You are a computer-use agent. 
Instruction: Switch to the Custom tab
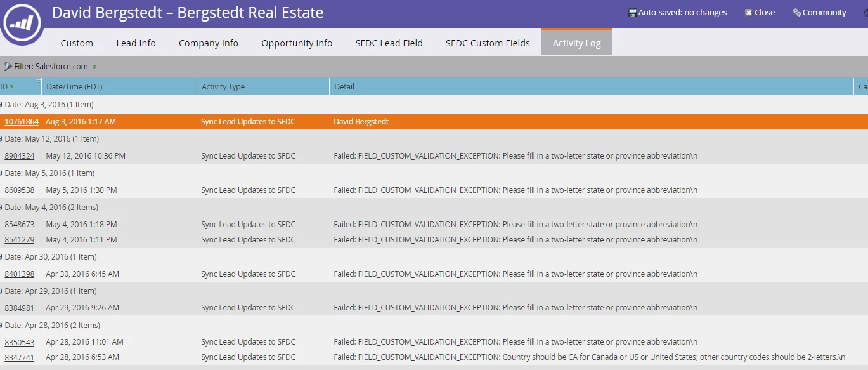77,43
